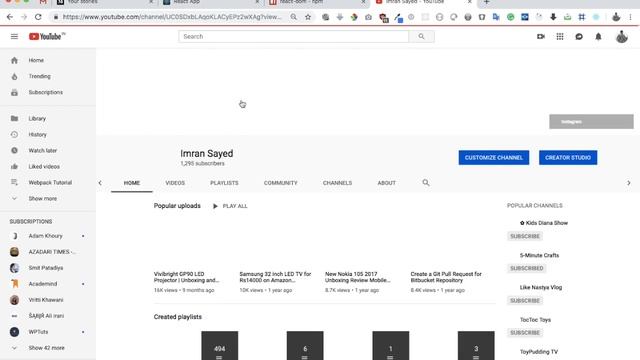
Task: Expand Show 42 more subscriptions
Action: click(x=48, y=348)
